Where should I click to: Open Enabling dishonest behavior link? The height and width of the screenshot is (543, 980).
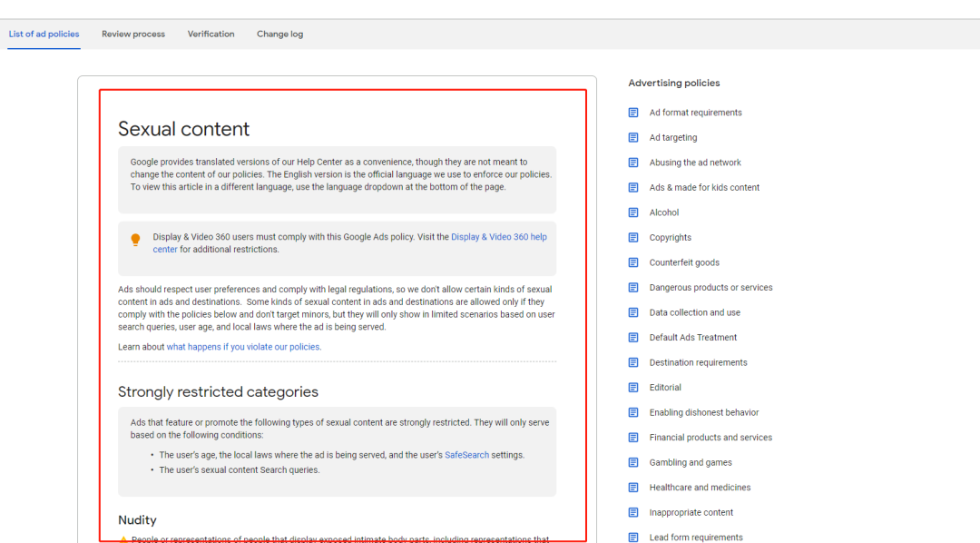[x=704, y=413]
